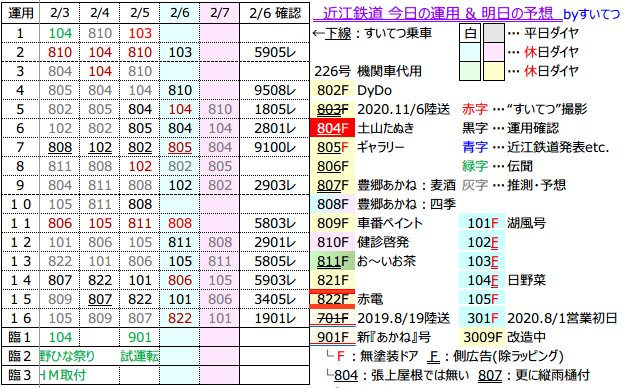This screenshot has width=629, height=388.
Task: Select the struck-through 701F label
Action: coord(333,319)
